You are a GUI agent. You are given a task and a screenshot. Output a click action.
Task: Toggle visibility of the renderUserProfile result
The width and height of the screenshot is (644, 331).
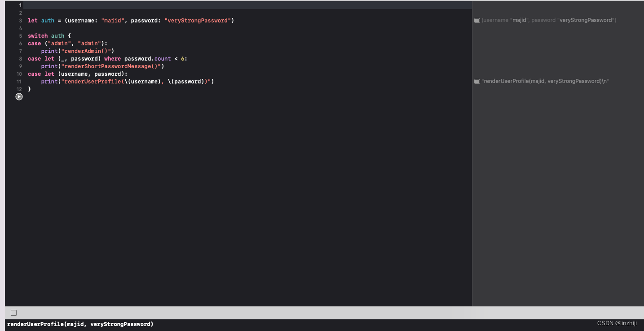click(477, 81)
